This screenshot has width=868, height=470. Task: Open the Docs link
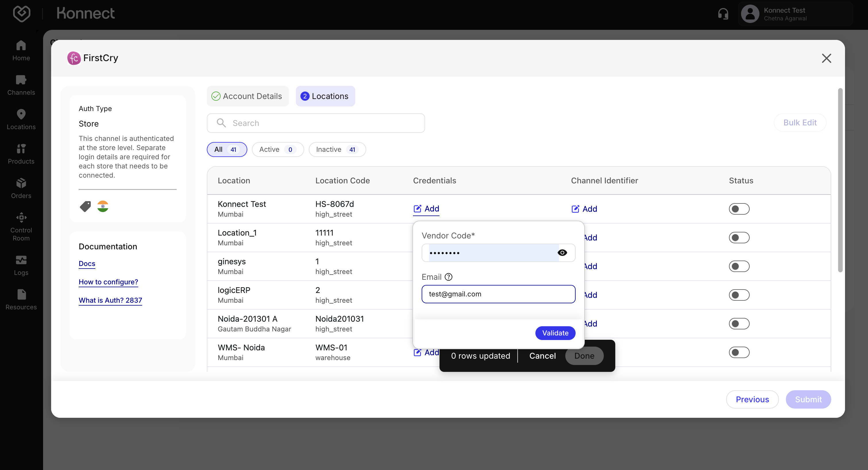pos(86,263)
